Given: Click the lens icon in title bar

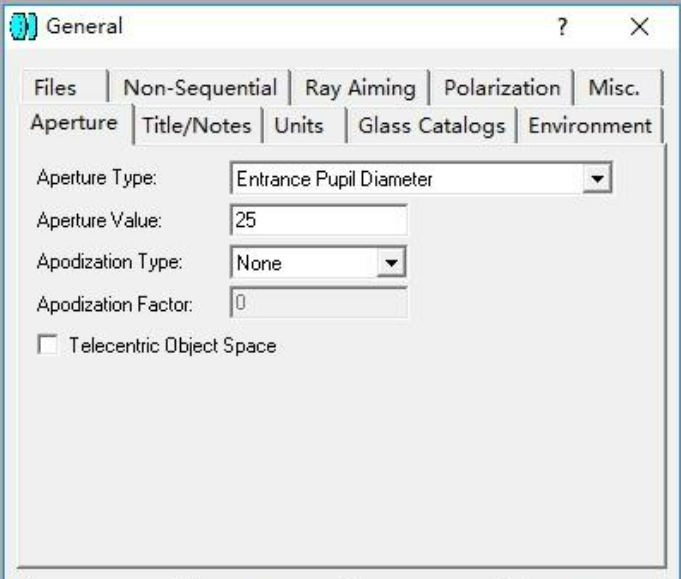Looking at the screenshot, I should click(23, 26).
